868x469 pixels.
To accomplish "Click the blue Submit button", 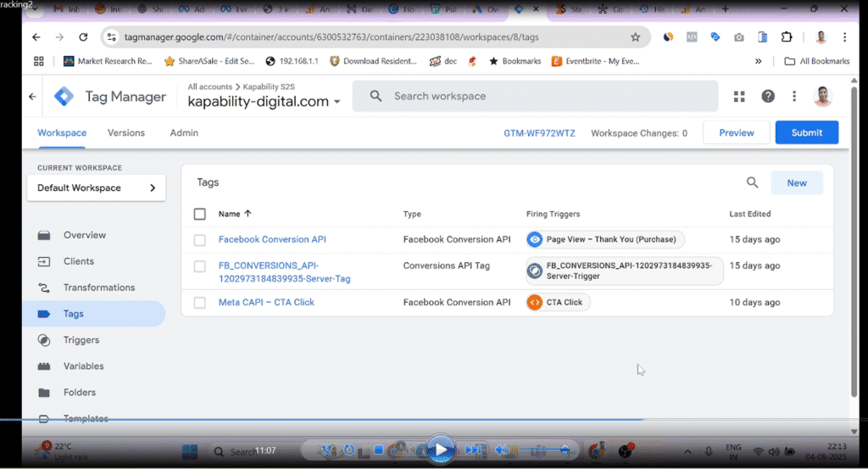I will click(x=806, y=133).
